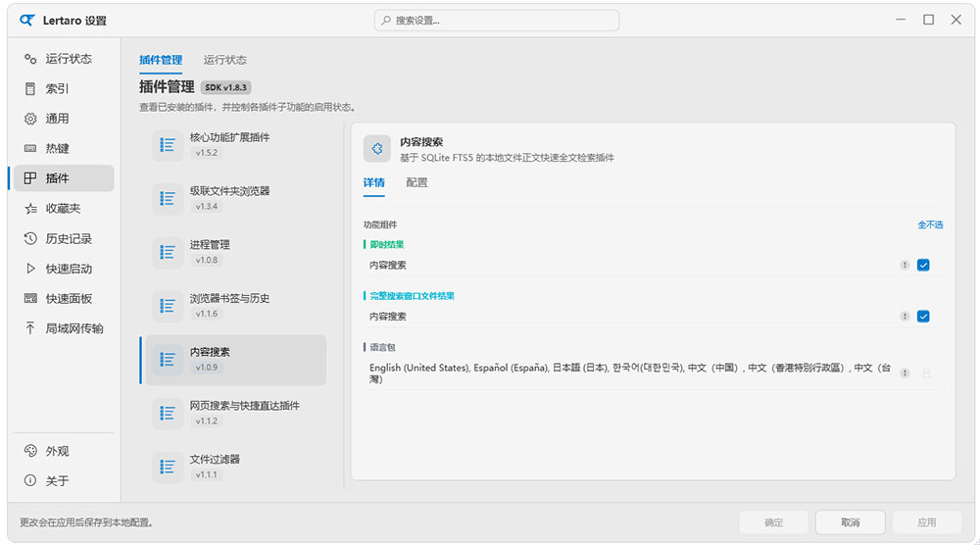Viewport: 980px width, 545px height.
Task: Click info icon beside 语言包 row
Action: (905, 373)
